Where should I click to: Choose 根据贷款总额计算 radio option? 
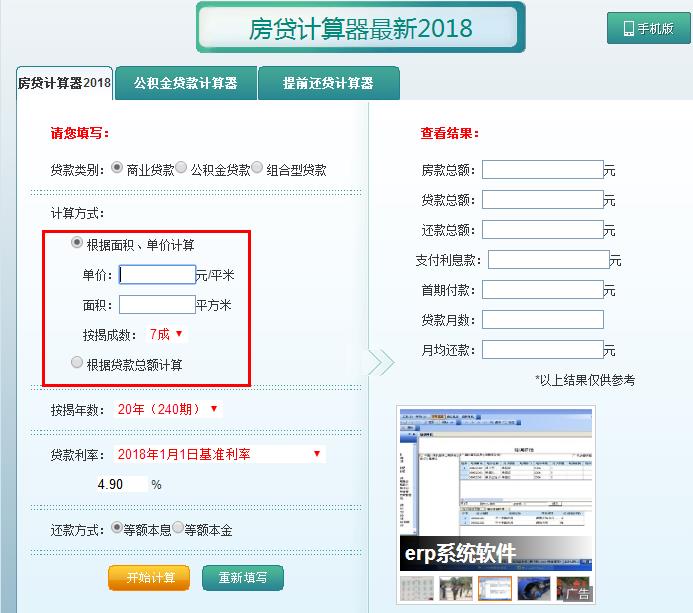click(77, 362)
